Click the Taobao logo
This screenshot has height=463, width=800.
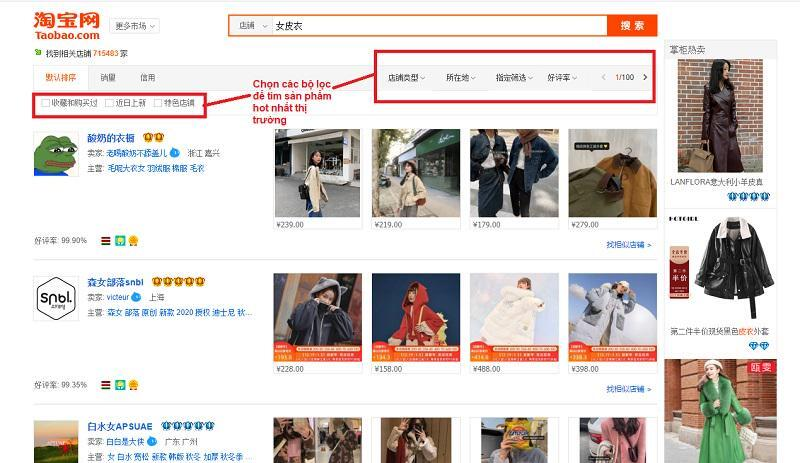pyautogui.click(x=66, y=25)
